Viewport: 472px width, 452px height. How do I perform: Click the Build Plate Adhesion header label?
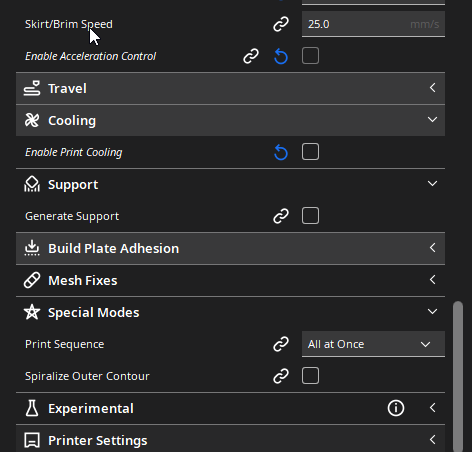coord(114,249)
